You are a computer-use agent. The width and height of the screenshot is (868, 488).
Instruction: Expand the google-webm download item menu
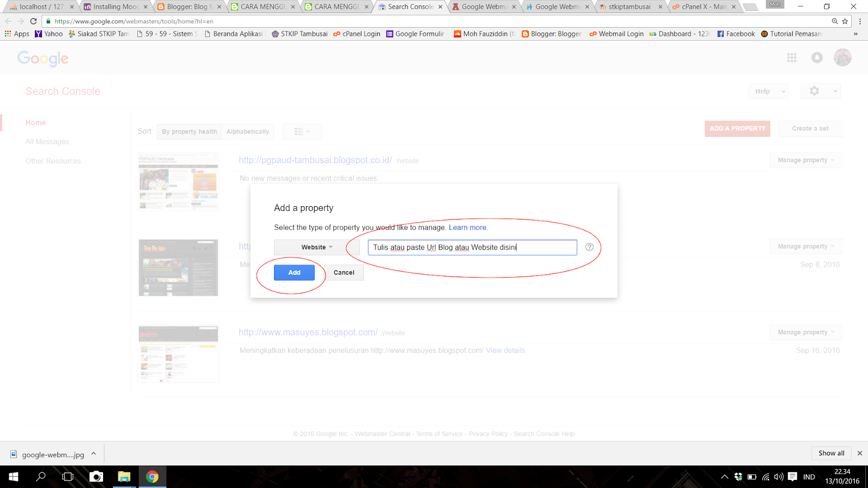[94, 454]
